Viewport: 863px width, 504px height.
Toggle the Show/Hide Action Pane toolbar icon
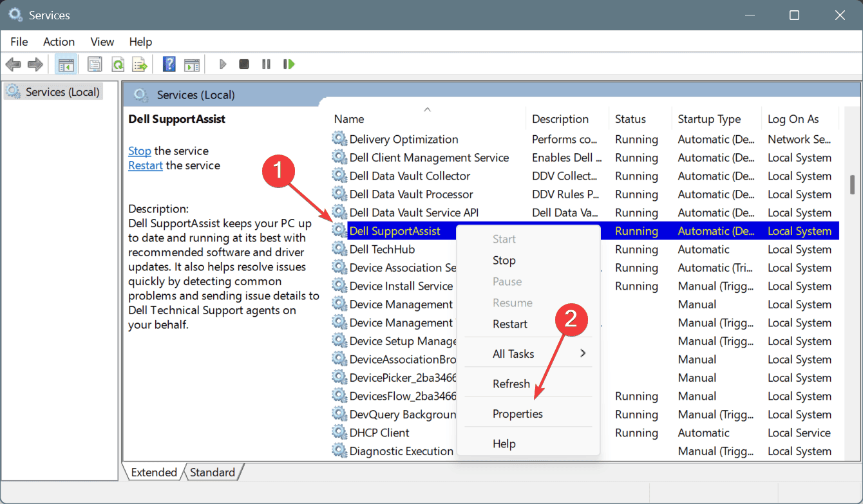[x=191, y=64]
